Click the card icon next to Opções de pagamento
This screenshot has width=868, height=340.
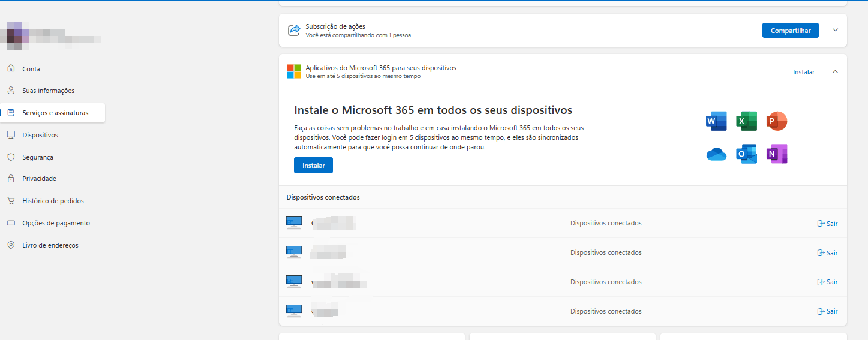click(11, 223)
